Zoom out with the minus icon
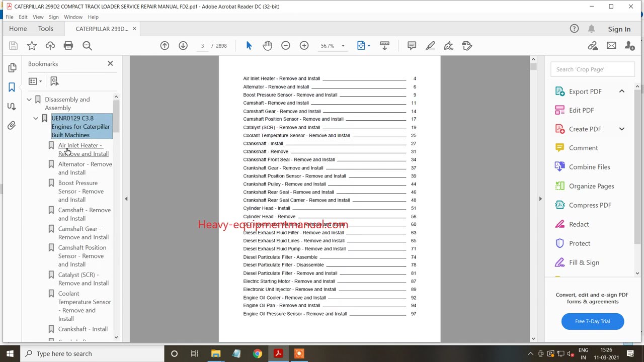Image resolution: width=644 pixels, height=362 pixels. click(286, 46)
